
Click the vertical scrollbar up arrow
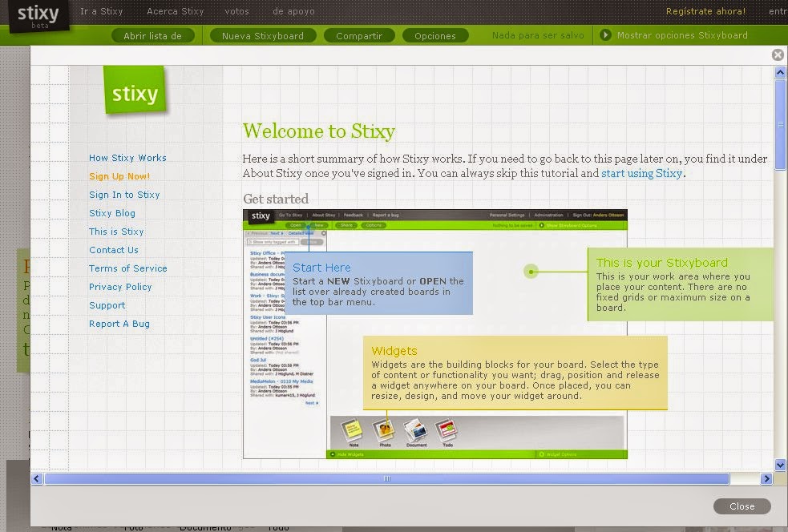tap(780, 72)
